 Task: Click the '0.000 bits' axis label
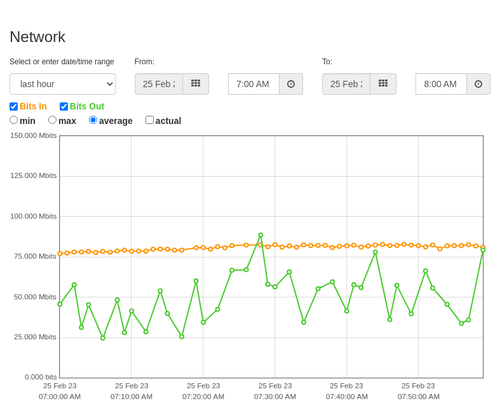[x=41, y=377]
